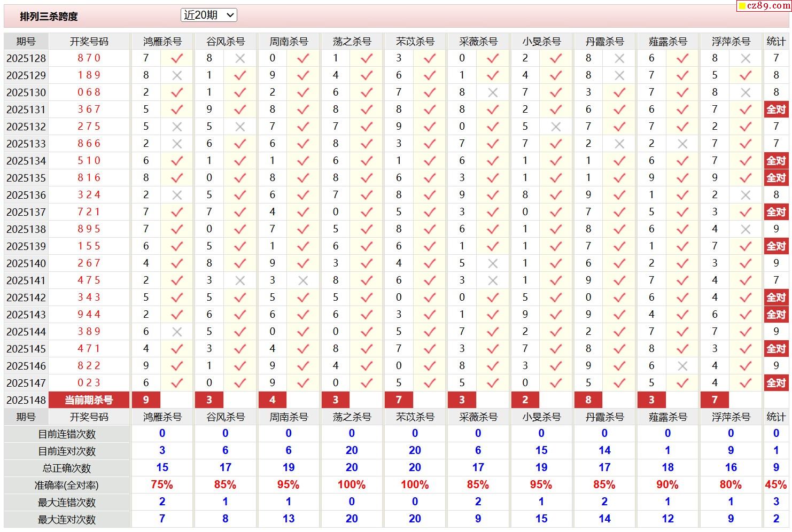Click period number 2025148
This screenshot has width=792, height=532.
click(x=26, y=400)
